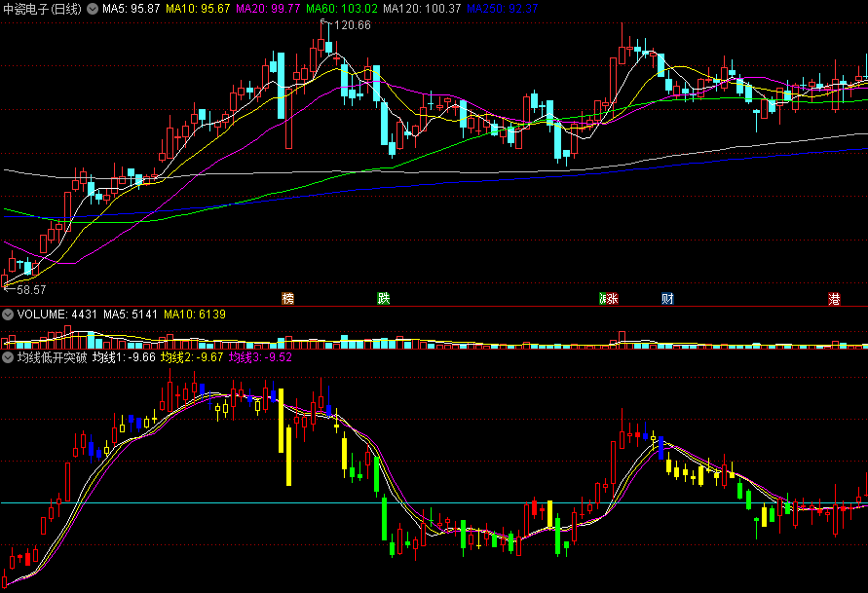Open the VOLUME indicator dropdown arrow
The image size is (868, 593).
(x=8, y=315)
